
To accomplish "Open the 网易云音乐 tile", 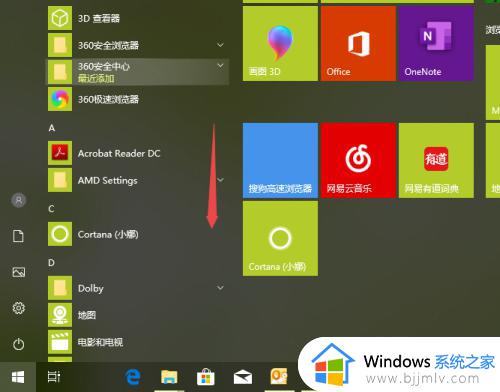I will [358, 160].
